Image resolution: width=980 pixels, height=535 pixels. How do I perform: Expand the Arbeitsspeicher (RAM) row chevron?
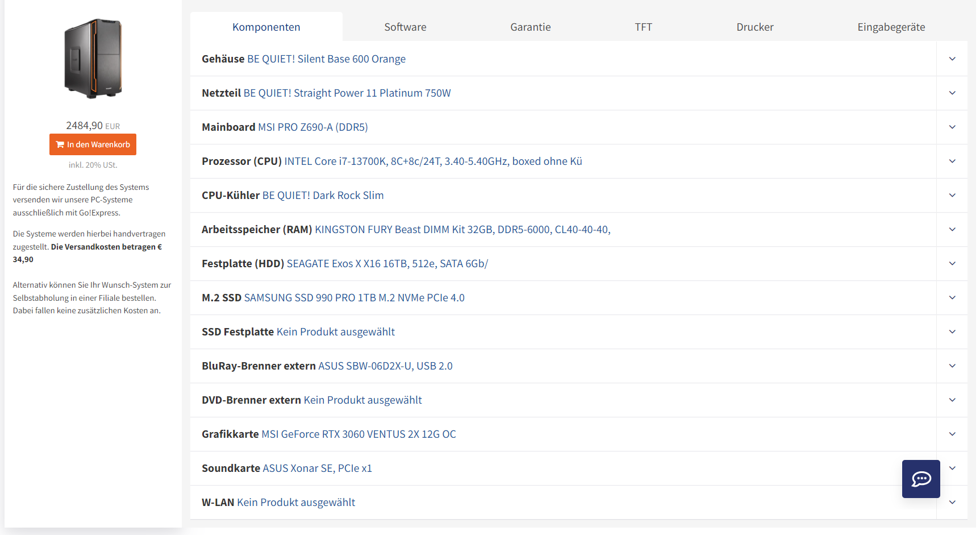(952, 229)
